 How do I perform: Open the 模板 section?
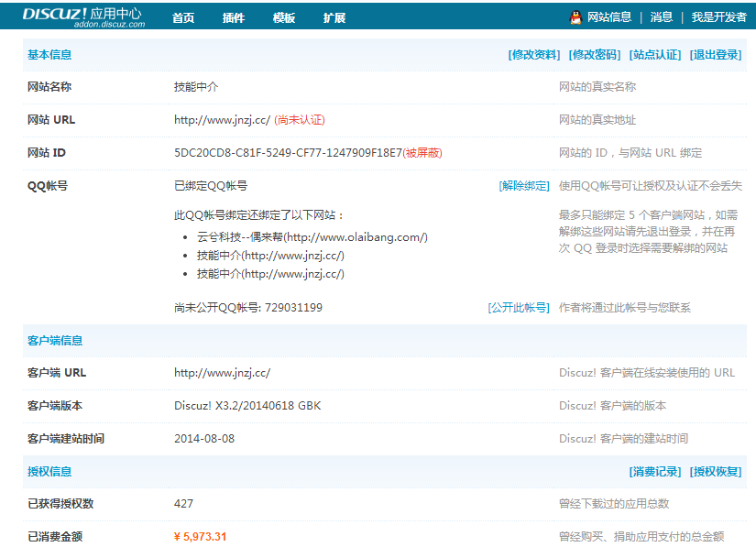[x=283, y=16]
